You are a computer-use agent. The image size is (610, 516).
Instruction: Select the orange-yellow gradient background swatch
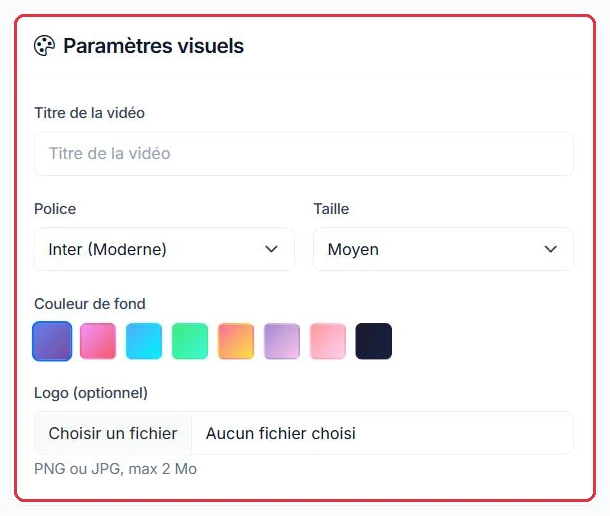pyautogui.click(x=236, y=341)
